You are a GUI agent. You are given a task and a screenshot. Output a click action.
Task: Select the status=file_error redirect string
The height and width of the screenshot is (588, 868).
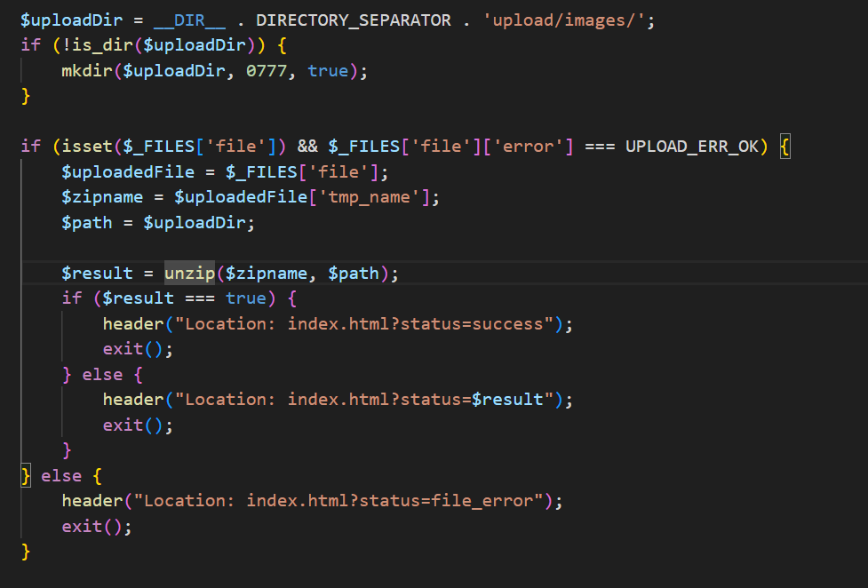338,501
